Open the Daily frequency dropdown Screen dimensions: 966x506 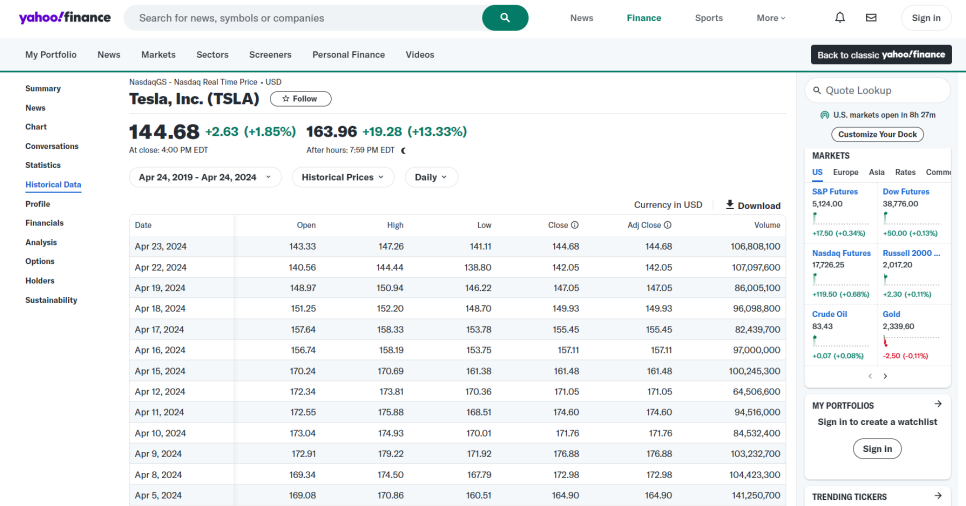click(x=431, y=178)
